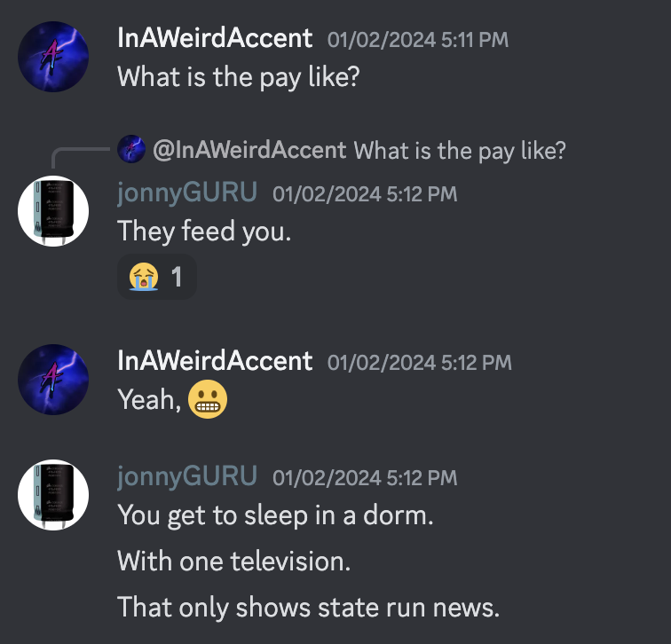The image size is (671, 644).
Task: Open InAWeirdAccent username on the first message
Action: (215, 38)
